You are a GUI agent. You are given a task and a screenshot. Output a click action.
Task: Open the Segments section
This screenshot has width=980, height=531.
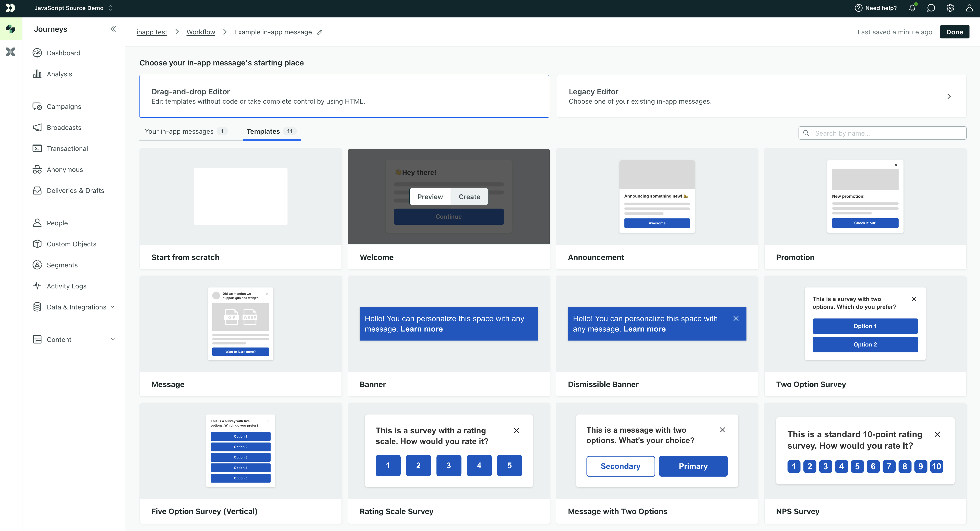click(62, 265)
